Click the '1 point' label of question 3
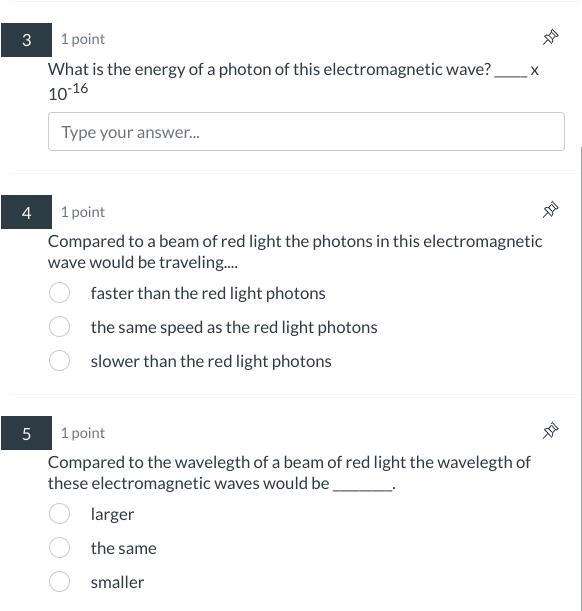Screen dimensions: 582x611 83,39
